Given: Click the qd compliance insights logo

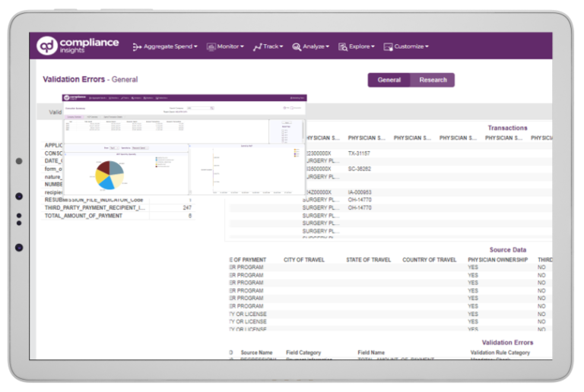Looking at the screenshot, I should click(78, 46).
